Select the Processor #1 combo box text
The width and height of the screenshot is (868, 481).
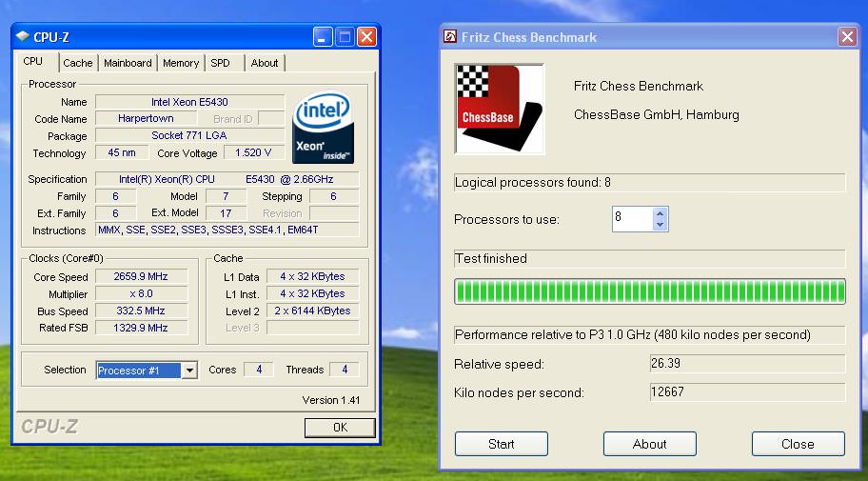[139, 371]
